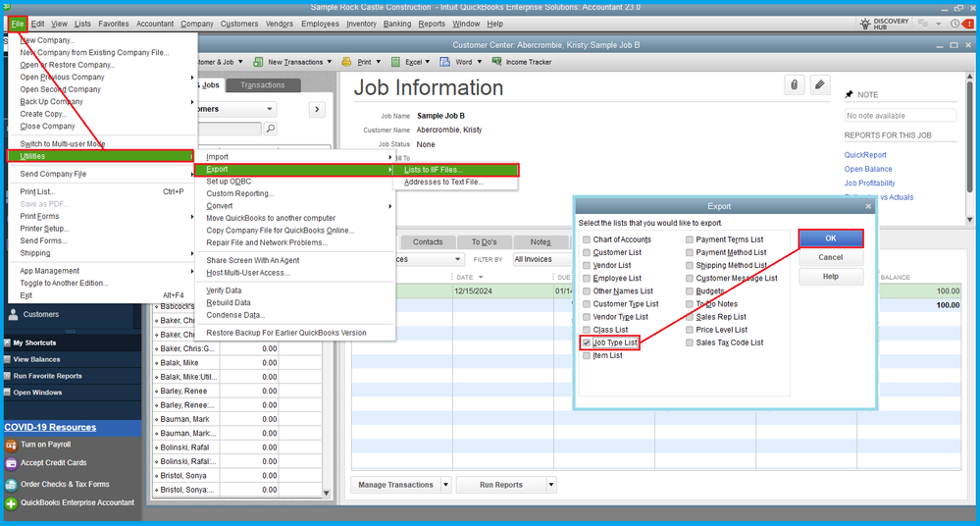The height and width of the screenshot is (526, 980).
Task: Check the Payment Terms List checkbox
Action: click(690, 239)
